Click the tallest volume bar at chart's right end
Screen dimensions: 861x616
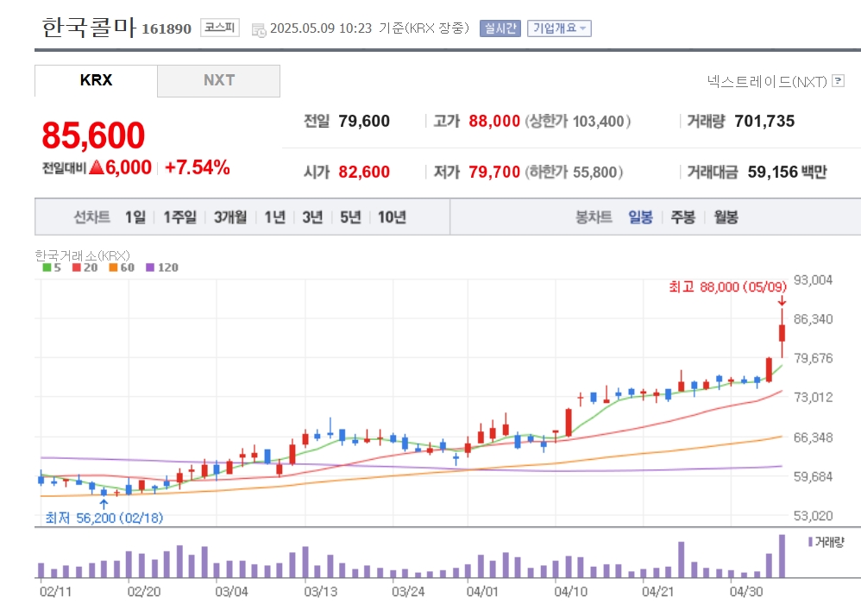point(782,556)
